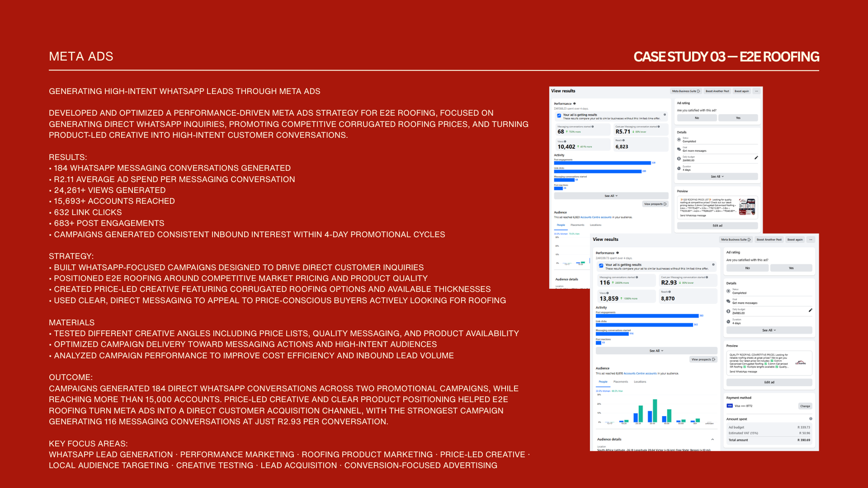The width and height of the screenshot is (868, 488).
Task: Open the QUALITY ROOFING ad preview card
Action: pos(769,363)
